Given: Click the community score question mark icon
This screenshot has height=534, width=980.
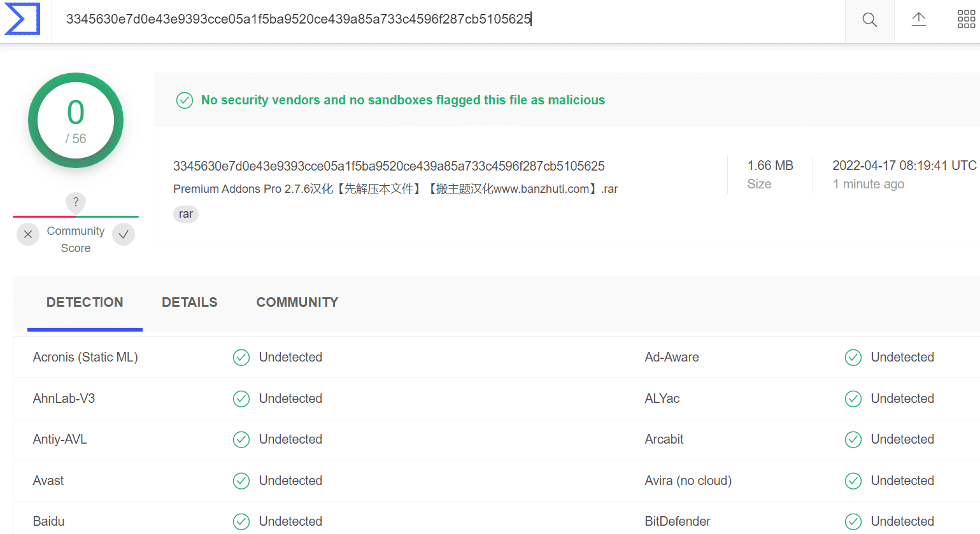Looking at the screenshot, I should (x=76, y=202).
